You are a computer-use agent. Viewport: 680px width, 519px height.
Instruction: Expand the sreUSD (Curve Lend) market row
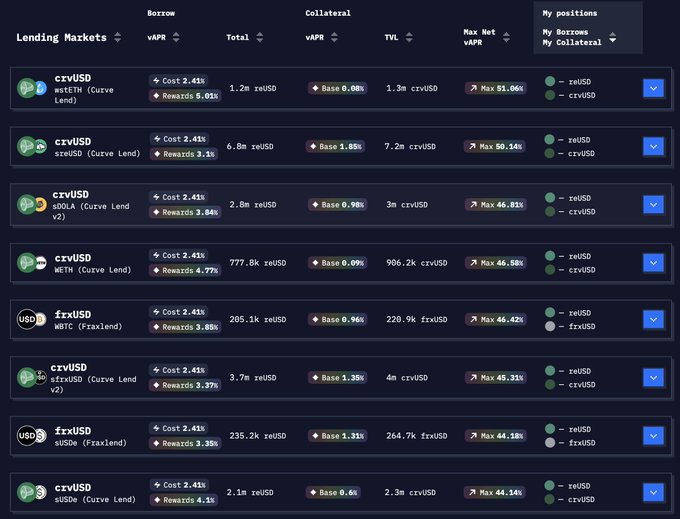654,147
